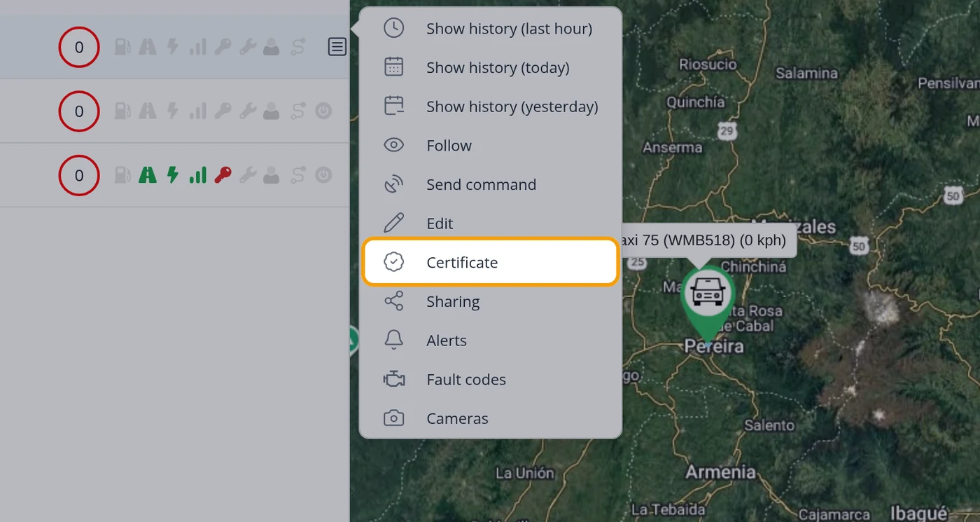Click Salamina label on the map
Screen dimensions: 980x522
[806, 73]
